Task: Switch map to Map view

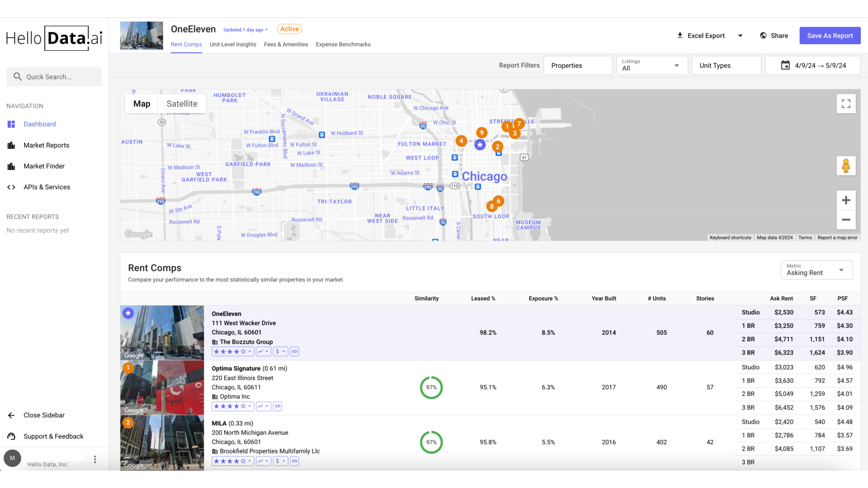Action: point(142,104)
